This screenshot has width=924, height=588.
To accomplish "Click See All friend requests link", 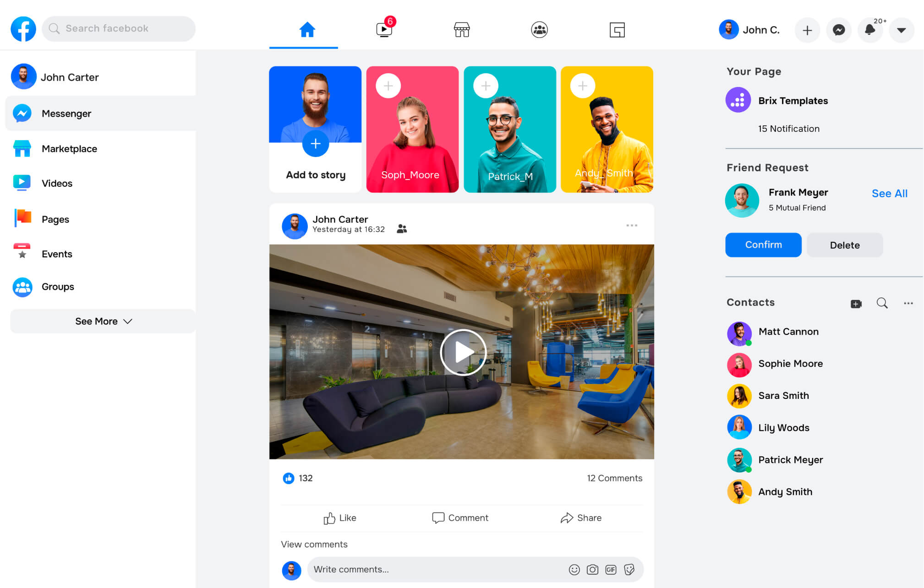I will tap(889, 193).
